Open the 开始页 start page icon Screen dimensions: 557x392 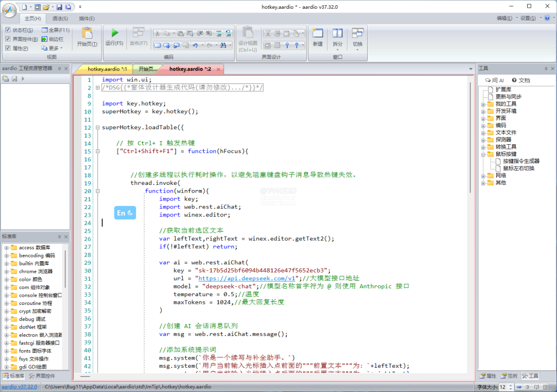click(87, 33)
